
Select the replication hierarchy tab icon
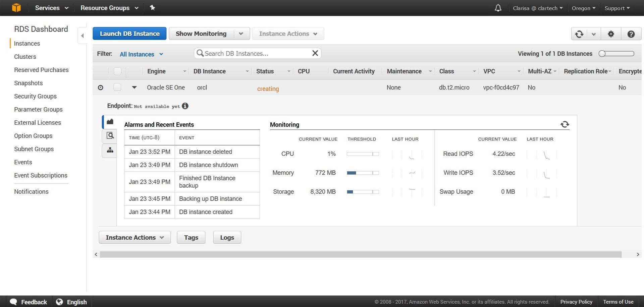point(110,150)
